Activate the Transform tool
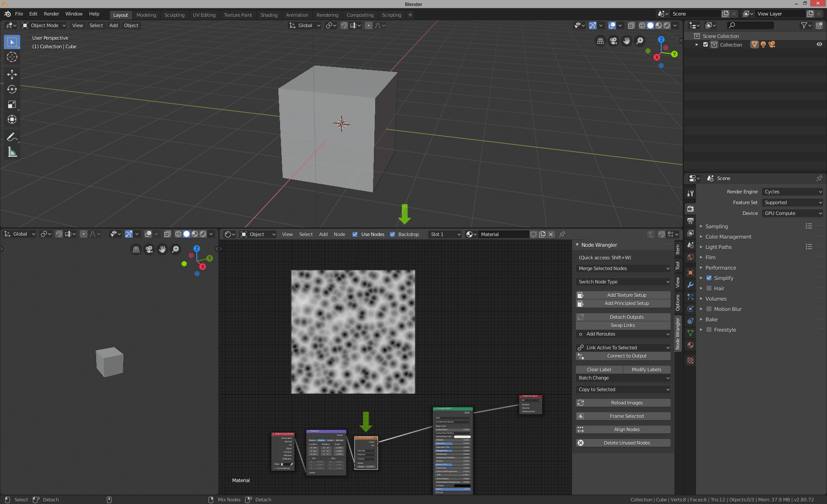Image resolution: width=827 pixels, height=504 pixels. 12,119
